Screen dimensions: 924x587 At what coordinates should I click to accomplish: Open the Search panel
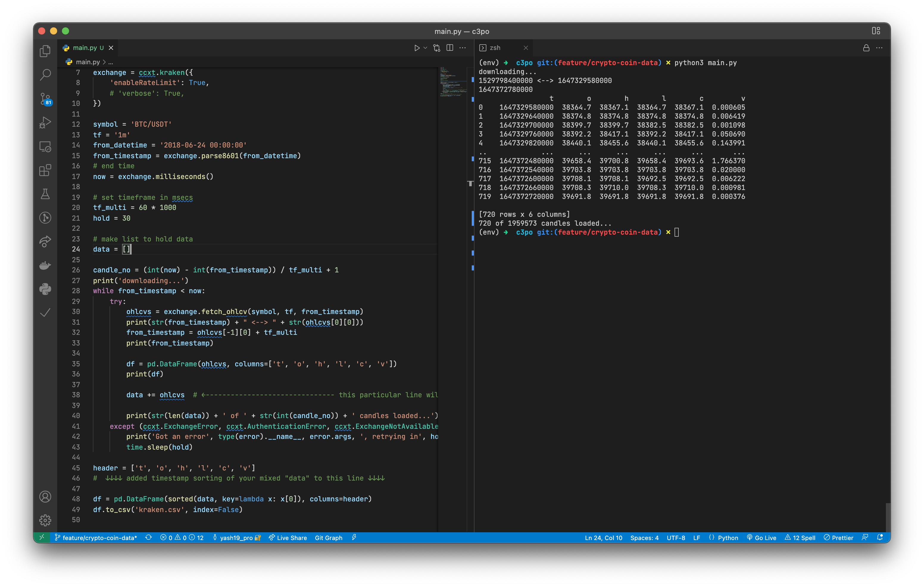(45, 75)
